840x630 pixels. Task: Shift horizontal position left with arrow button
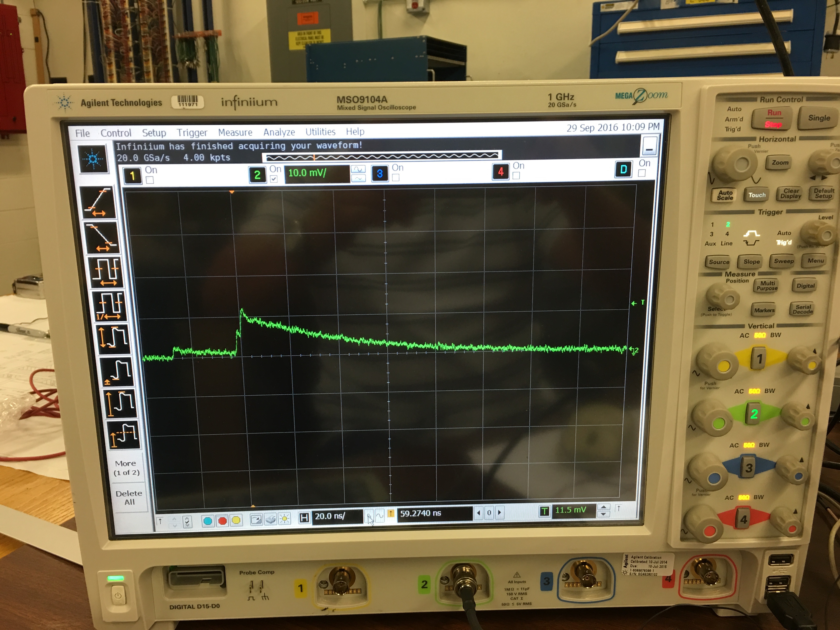click(479, 513)
